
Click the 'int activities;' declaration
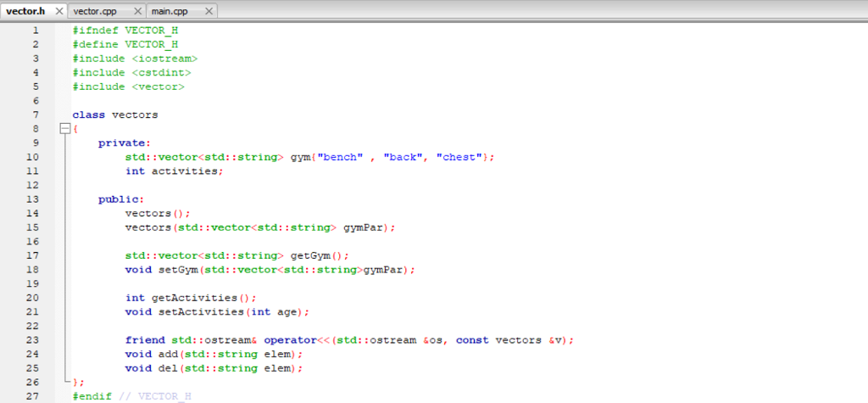tap(174, 171)
